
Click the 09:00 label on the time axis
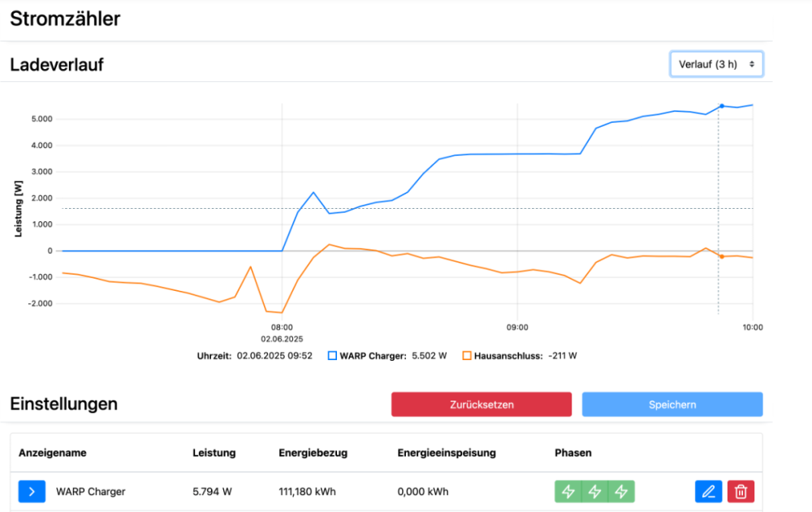pos(517,328)
